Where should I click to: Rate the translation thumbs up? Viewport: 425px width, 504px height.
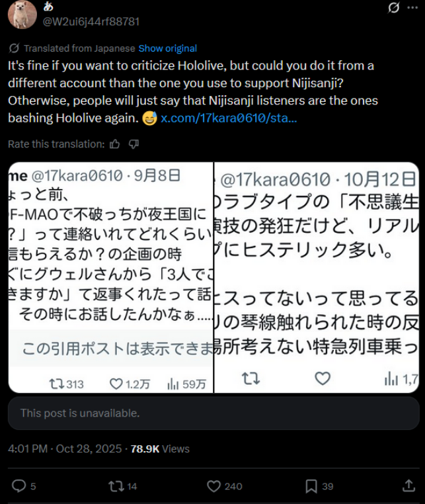[x=115, y=144]
